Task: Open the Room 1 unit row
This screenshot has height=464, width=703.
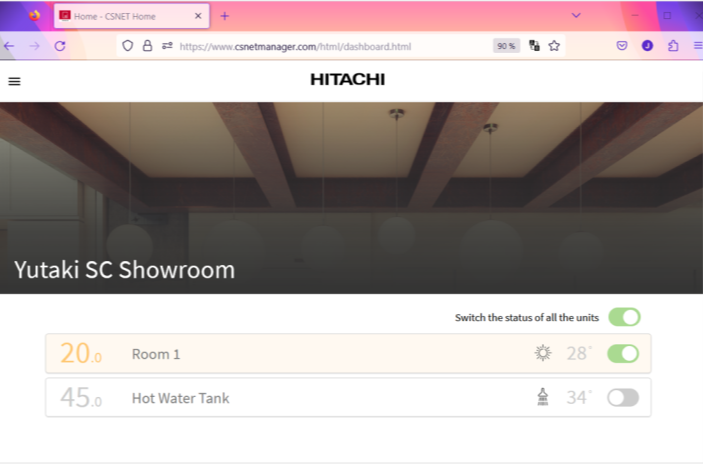Action: [300, 354]
